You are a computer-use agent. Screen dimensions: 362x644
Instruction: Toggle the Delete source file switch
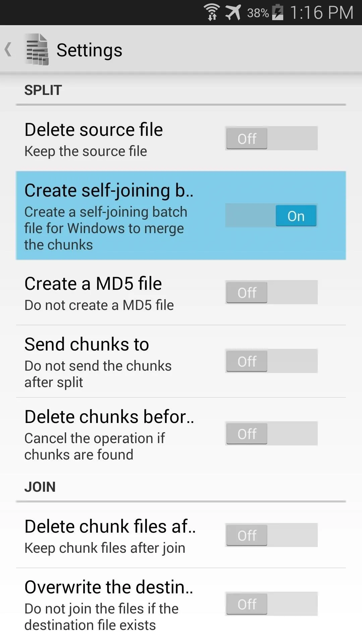click(x=271, y=138)
